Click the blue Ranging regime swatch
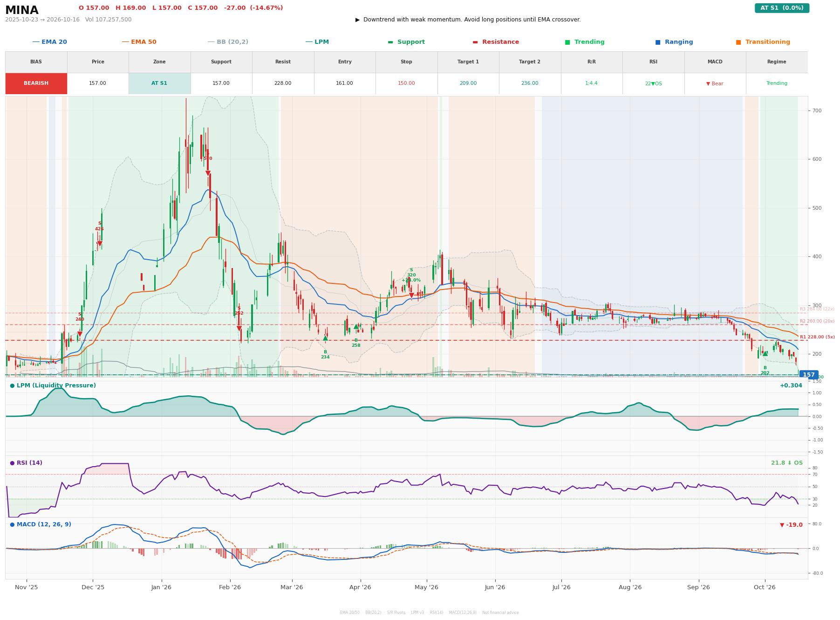Image resolution: width=840 pixels, height=620 pixels. click(x=657, y=42)
